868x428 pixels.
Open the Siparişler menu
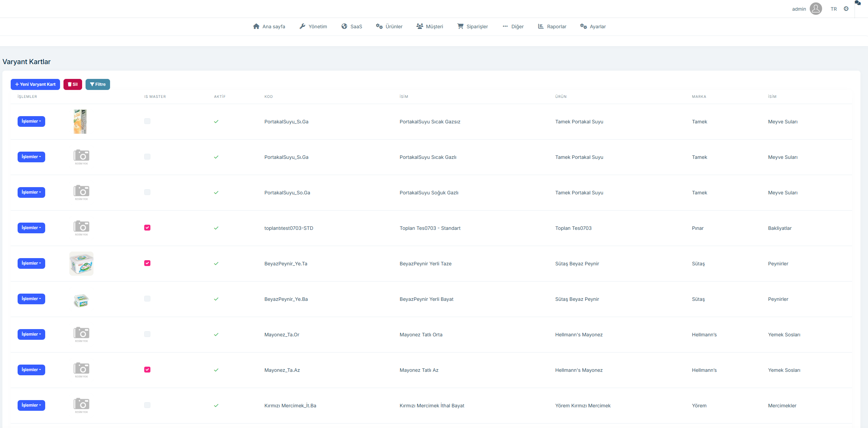(473, 27)
